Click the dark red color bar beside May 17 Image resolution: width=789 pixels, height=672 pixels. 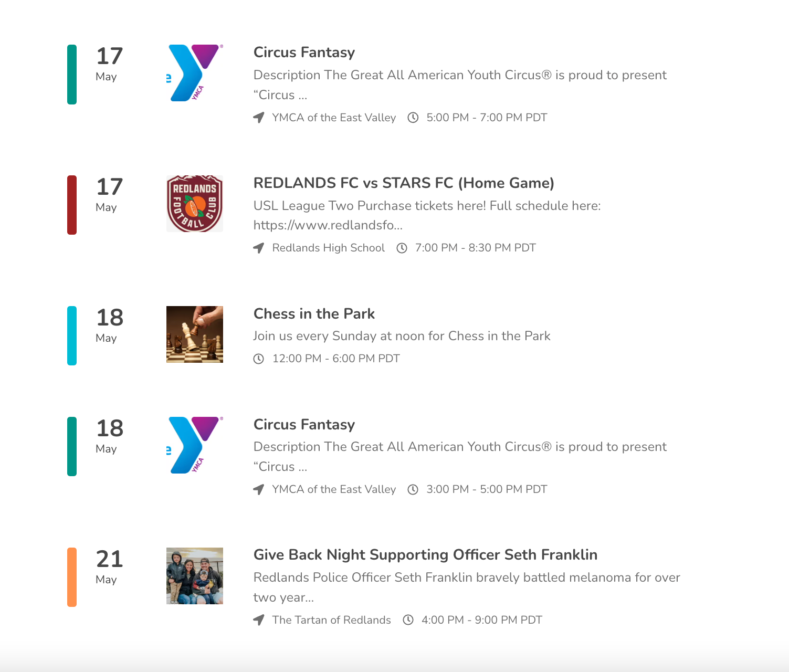72,205
